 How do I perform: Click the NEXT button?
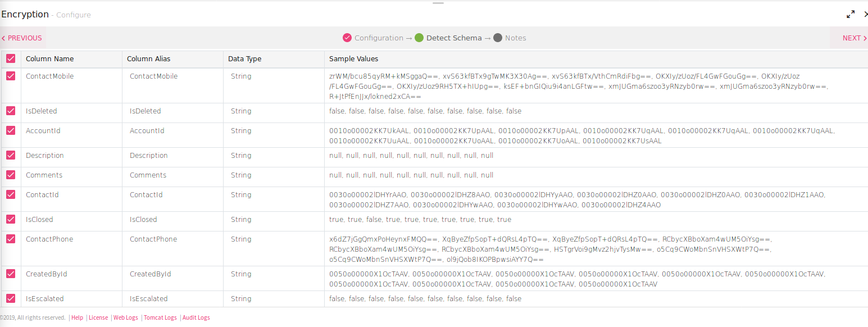point(853,38)
